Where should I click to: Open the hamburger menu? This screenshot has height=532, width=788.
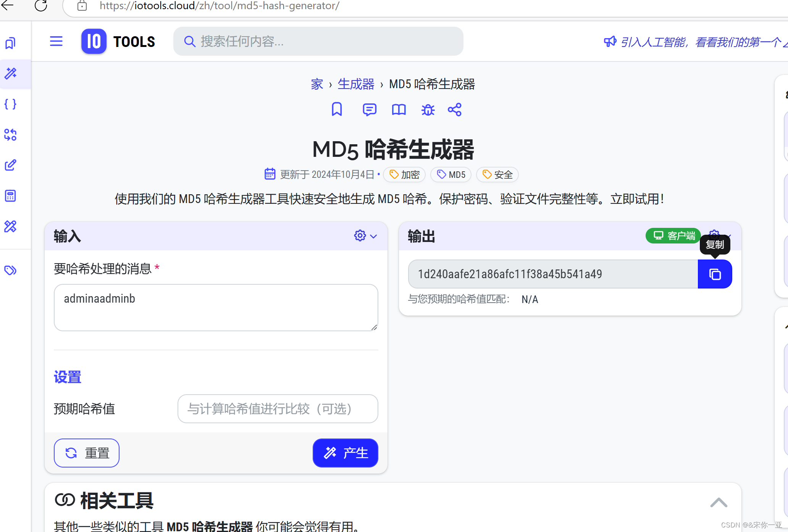point(56,41)
